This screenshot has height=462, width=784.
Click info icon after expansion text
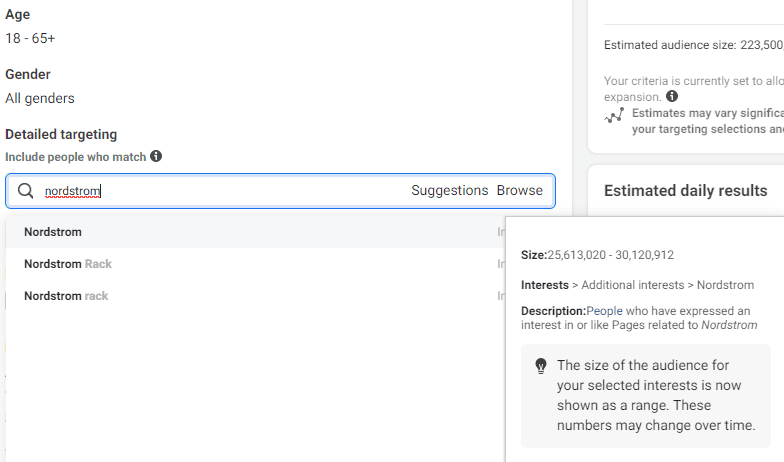(x=672, y=96)
